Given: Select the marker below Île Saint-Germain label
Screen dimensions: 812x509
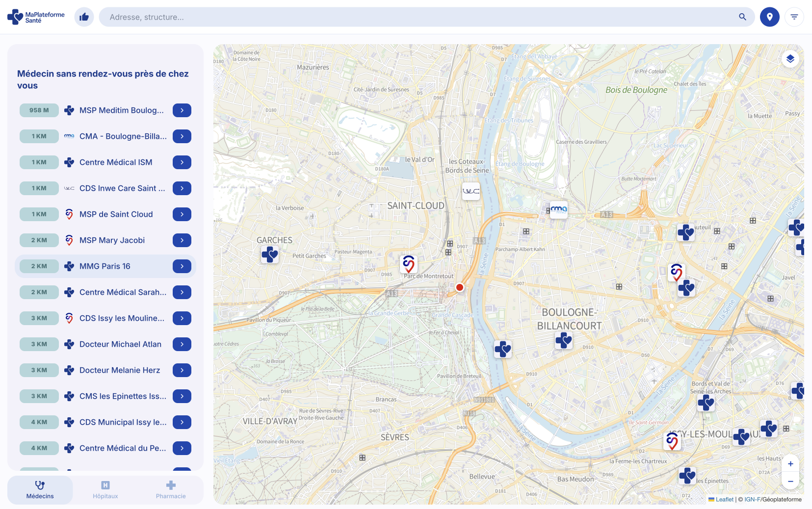Looking at the screenshot, I should tap(672, 441).
